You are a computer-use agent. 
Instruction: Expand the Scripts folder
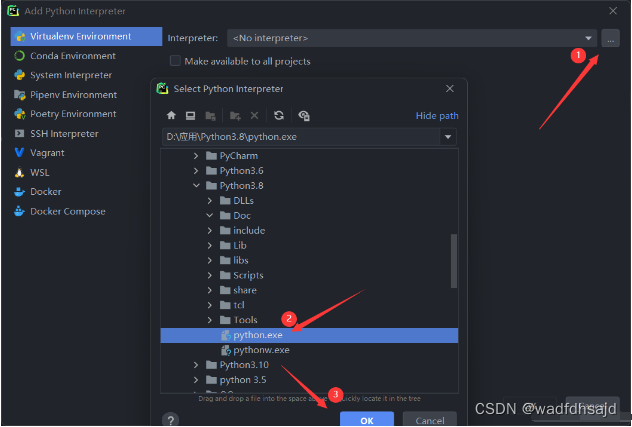pyautogui.click(x=210, y=275)
